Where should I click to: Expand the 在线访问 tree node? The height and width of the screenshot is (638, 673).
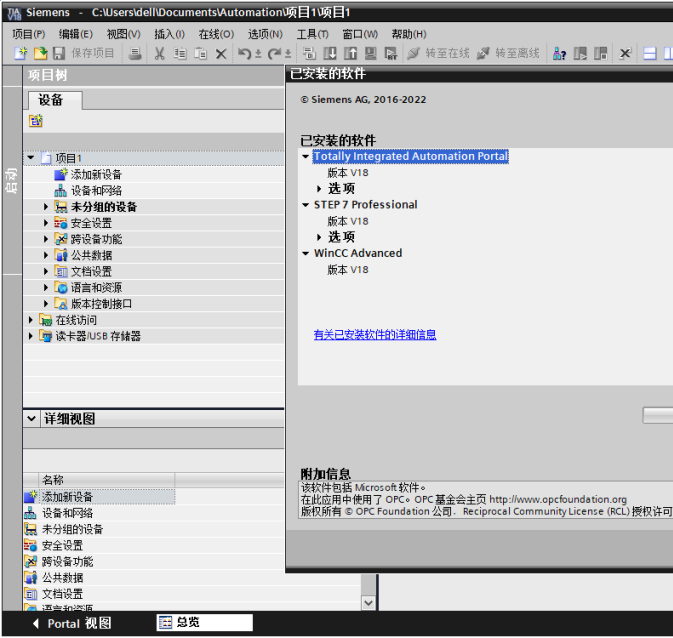coord(30,320)
